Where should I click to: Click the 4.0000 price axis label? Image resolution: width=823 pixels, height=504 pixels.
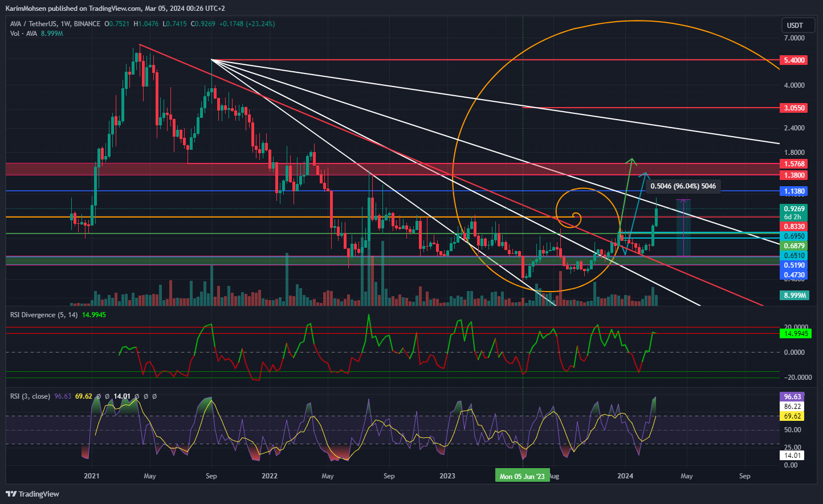[x=795, y=85]
